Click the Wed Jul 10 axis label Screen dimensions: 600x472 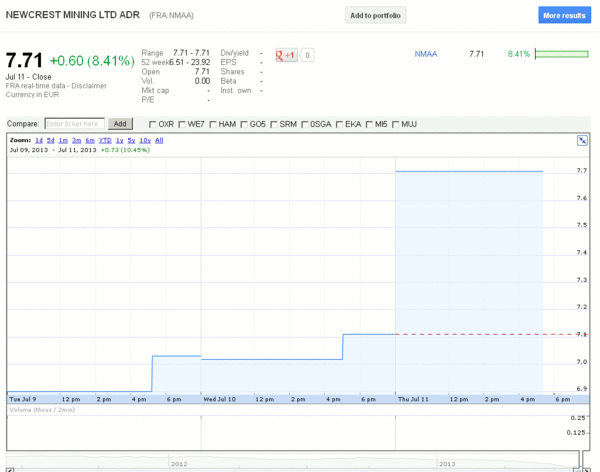[220, 399]
